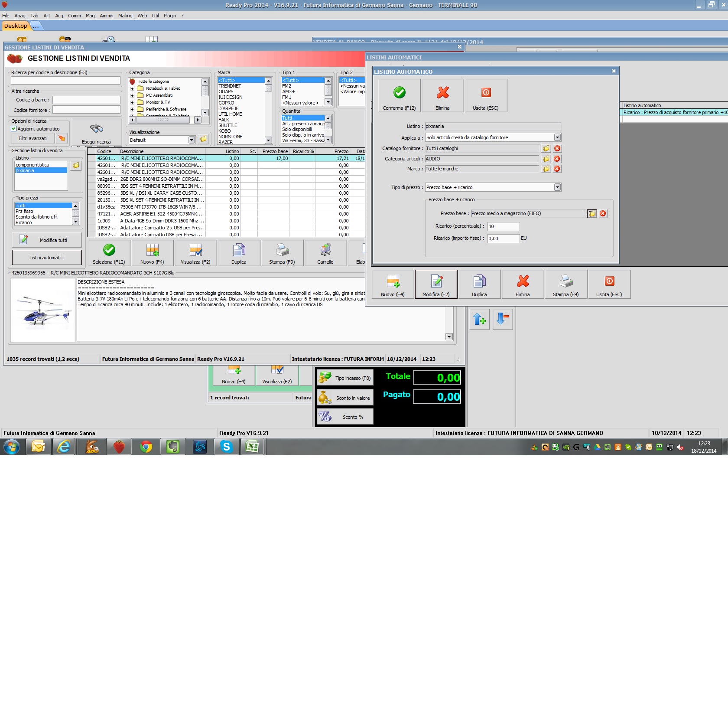Clear the Prezzo base field

pyautogui.click(x=603, y=213)
